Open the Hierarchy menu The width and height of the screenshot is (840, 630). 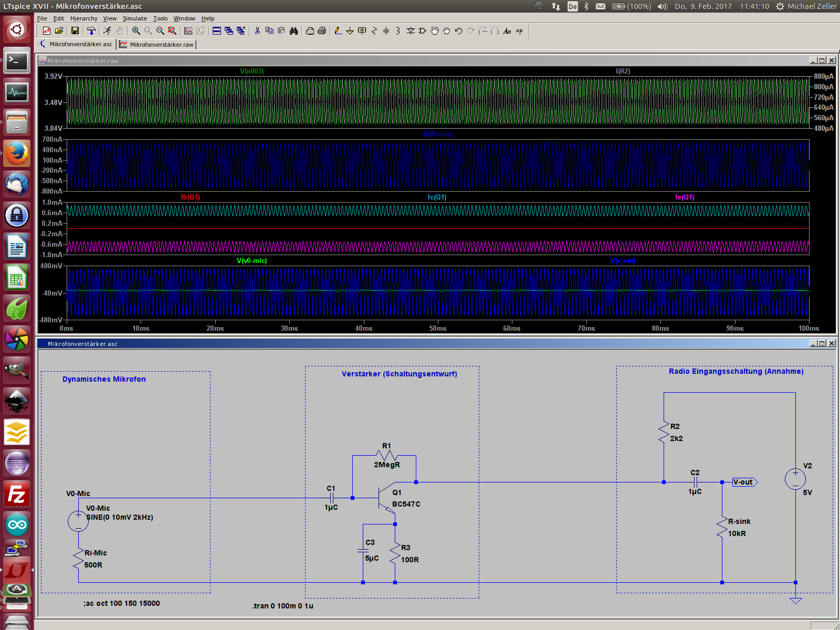tap(84, 18)
